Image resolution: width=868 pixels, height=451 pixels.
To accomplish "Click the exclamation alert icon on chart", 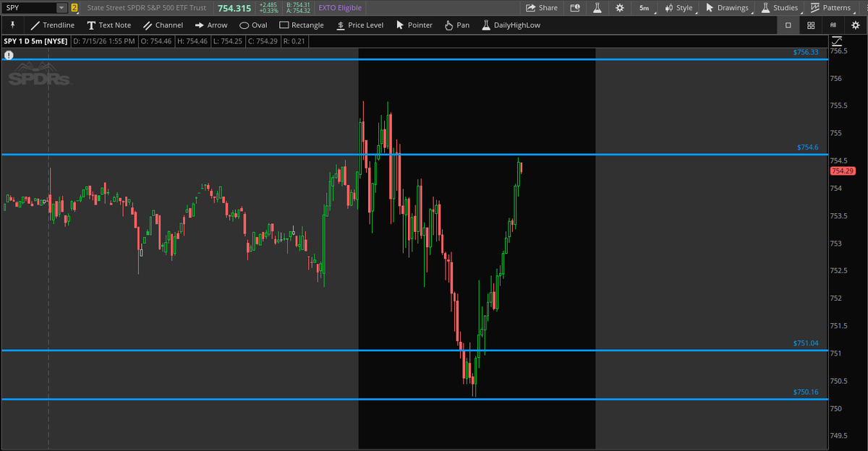I will coord(9,55).
